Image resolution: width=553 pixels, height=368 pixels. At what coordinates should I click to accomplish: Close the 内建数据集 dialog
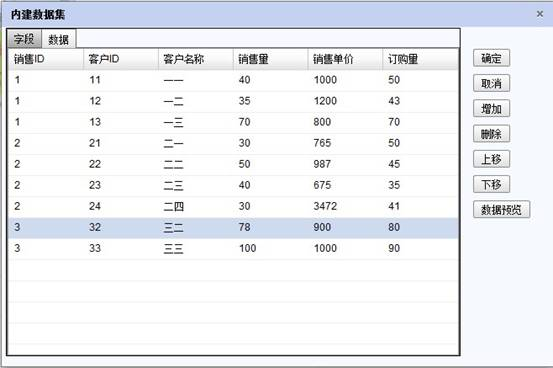click(x=540, y=14)
